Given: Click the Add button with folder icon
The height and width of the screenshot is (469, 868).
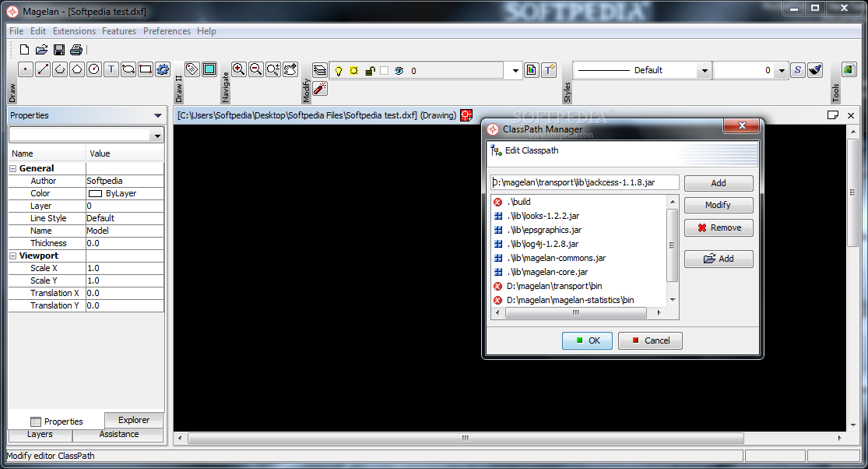Looking at the screenshot, I should click(x=719, y=259).
